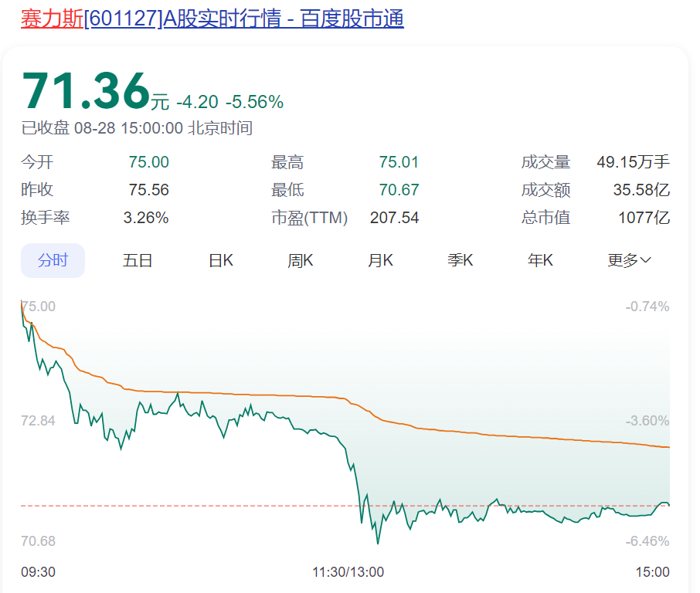Select the 分时 chart tab
This screenshot has height=593, width=700.
53,260
